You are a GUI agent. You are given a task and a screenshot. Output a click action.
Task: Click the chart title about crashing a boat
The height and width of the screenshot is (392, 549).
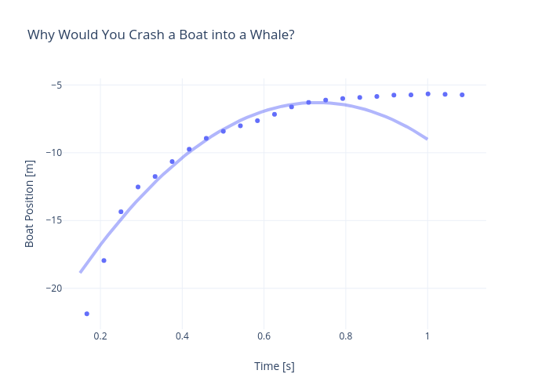[161, 35]
